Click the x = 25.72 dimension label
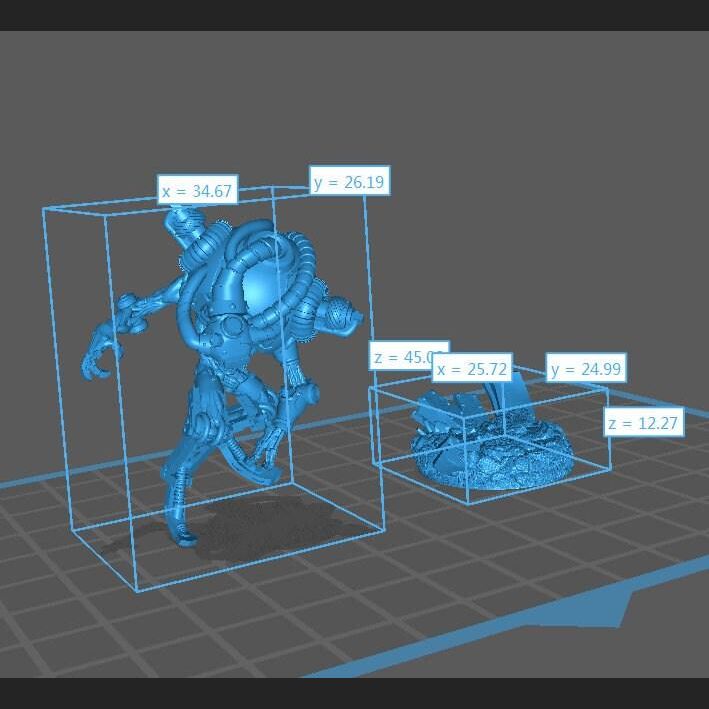This screenshot has width=709, height=709. [x=473, y=370]
